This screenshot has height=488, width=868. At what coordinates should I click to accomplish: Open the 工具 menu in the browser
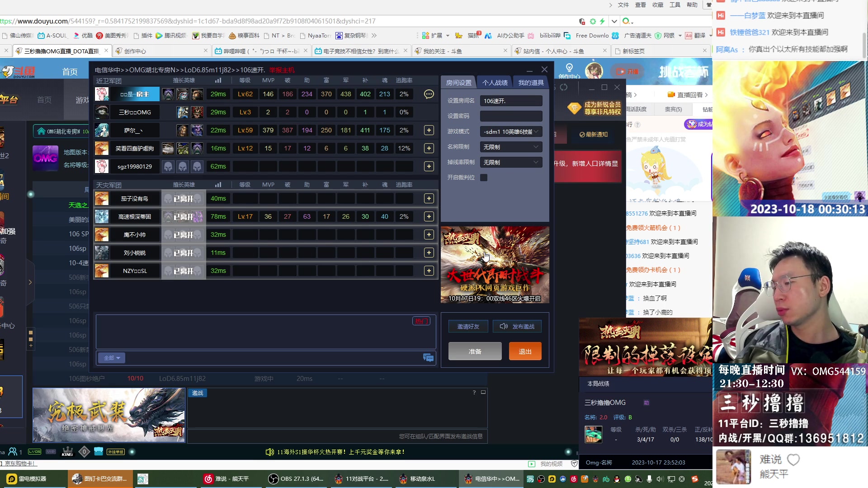click(675, 5)
